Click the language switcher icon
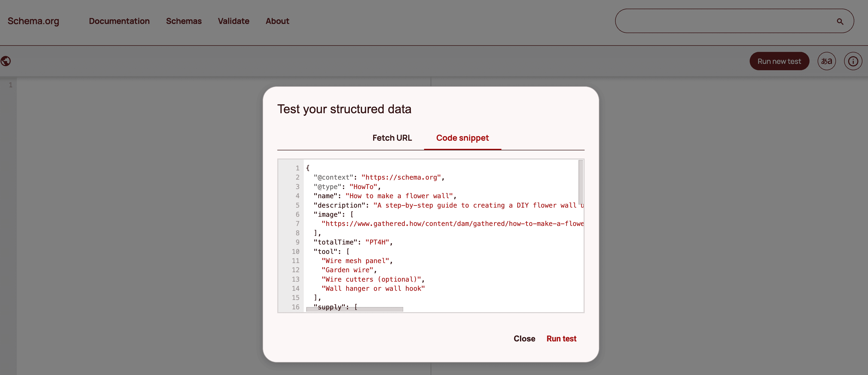The height and width of the screenshot is (375, 868). click(827, 61)
